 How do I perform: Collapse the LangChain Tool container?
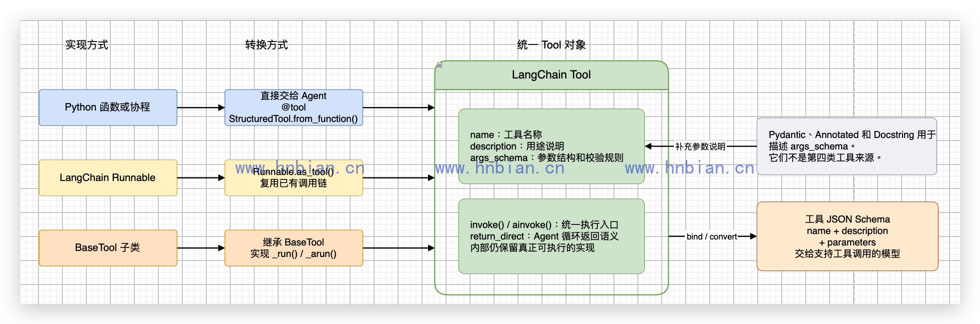(x=440, y=65)
